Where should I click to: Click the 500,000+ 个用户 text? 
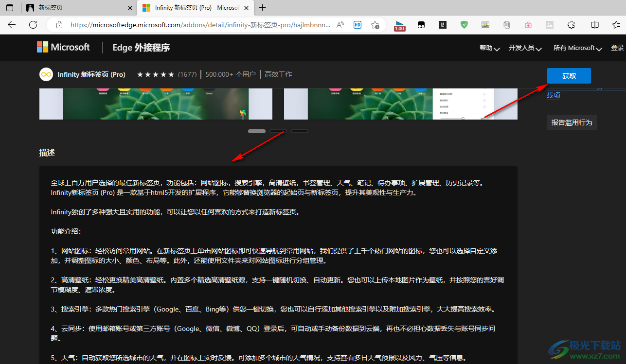(x=231, y=74)
